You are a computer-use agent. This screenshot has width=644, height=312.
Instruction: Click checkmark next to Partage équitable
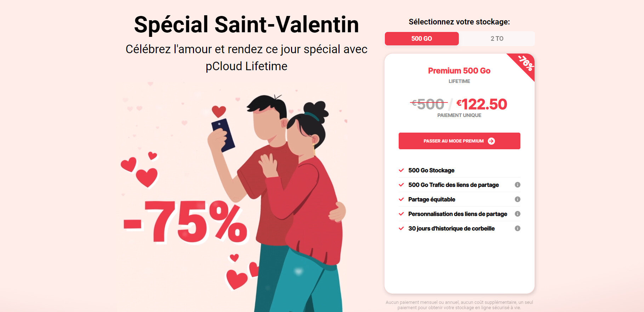(x=401, y=199)
